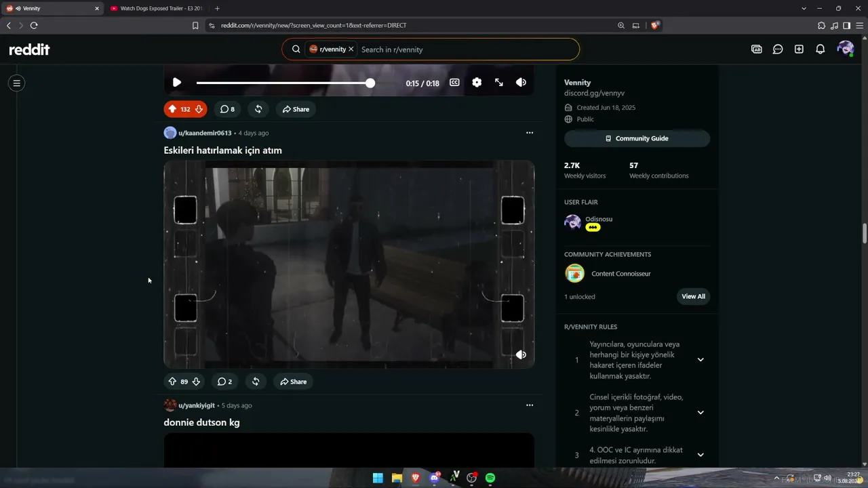This screenshot has height=488, width=868.
Task: Reload the current page
Action: pos(33,25)
